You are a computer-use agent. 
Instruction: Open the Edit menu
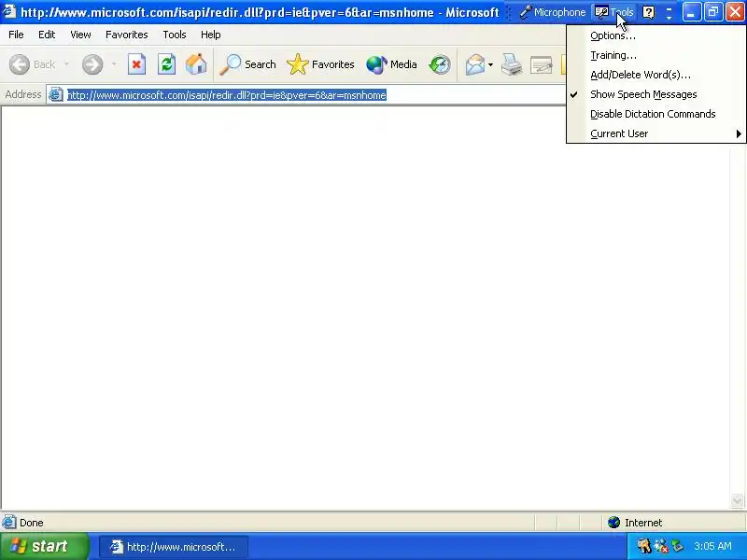pyautogui.click(x=47, y=35)
